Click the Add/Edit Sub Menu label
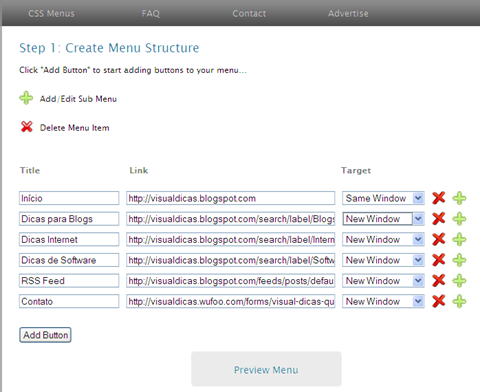 click(x=78, y=99)
